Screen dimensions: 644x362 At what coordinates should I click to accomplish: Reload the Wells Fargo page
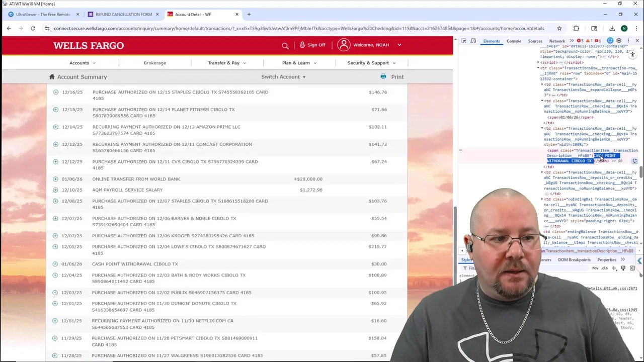point(33,28)
